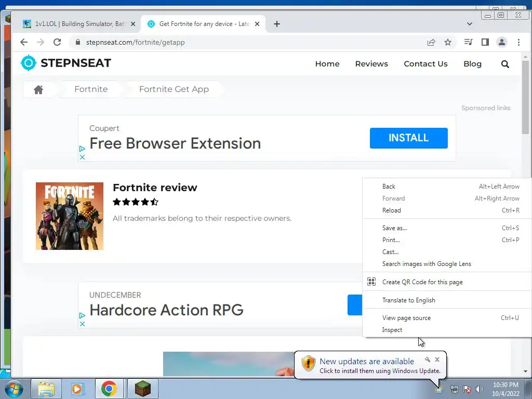Click the STEPNSEAT logo

(x=66, y=63)
